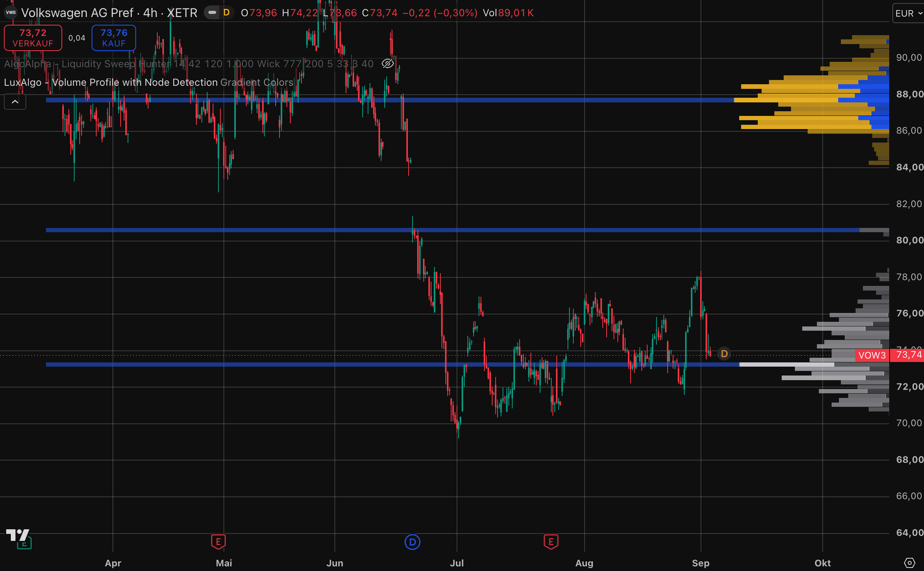
Task: Collapse the indicator legend with the chevron
Action: [15, 102]
